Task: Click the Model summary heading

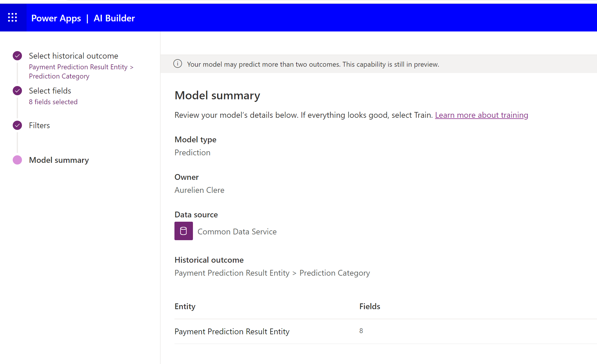Action: pos(217,96)
